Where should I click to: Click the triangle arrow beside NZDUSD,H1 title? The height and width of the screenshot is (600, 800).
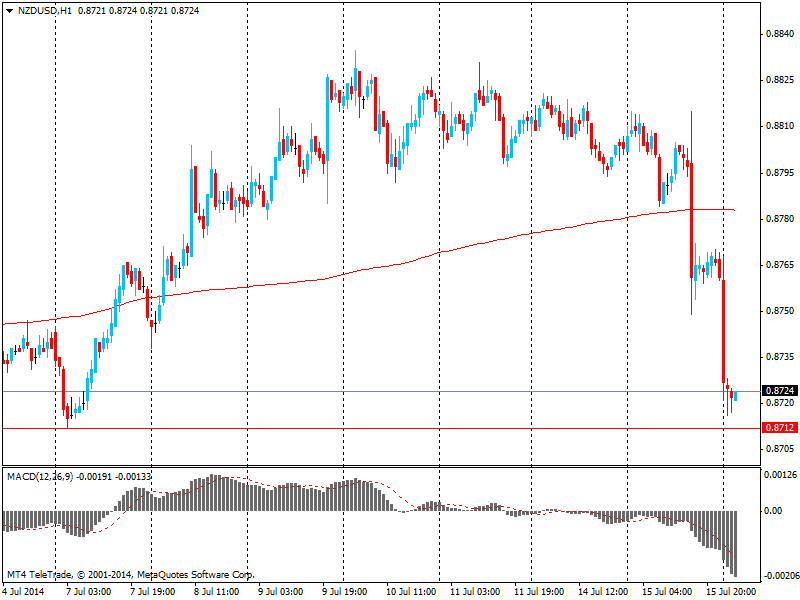click(x=9, y=9)
